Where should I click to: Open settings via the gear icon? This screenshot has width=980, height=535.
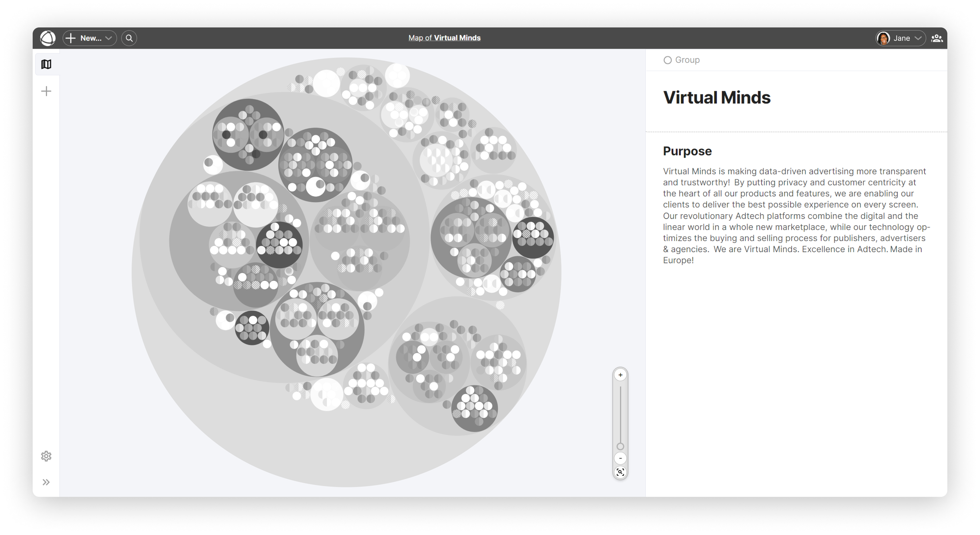click(46, 456)
